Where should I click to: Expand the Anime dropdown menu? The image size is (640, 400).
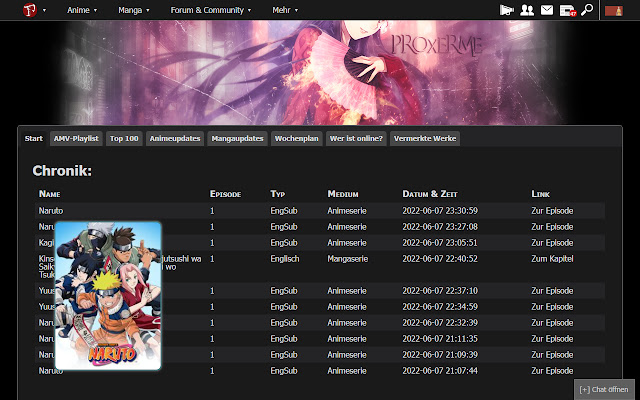pos(82,10)
